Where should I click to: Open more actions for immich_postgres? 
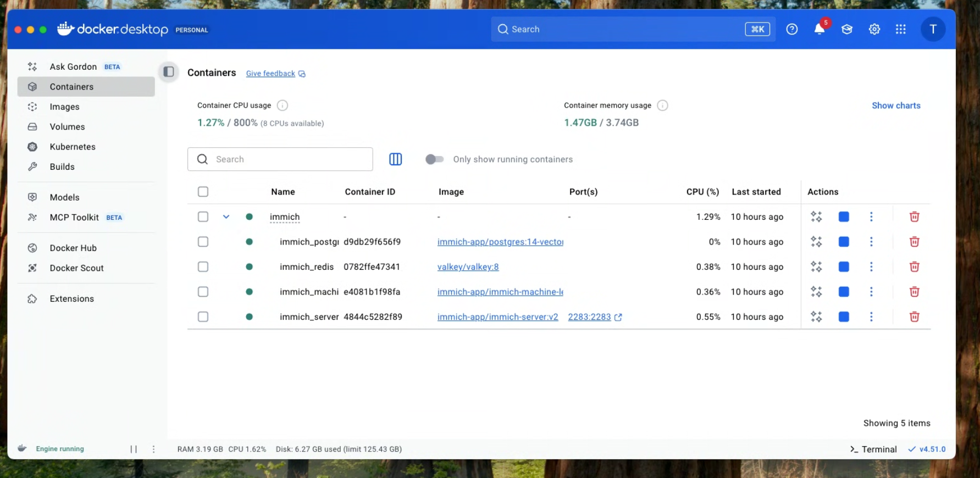871,242
